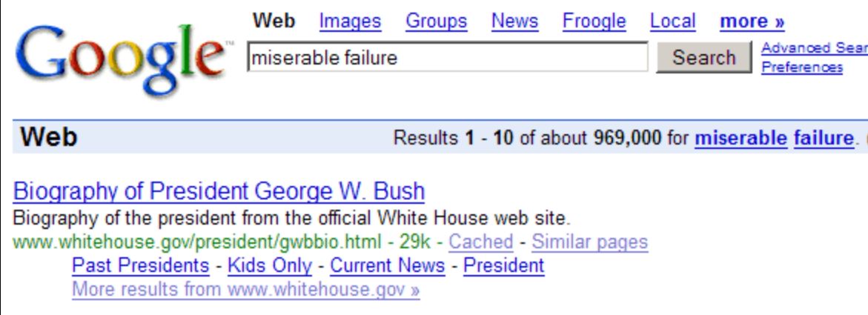Click the 'miserable' definition link in results bar
This screenshot has width=868, height=315.
[741, 138]
